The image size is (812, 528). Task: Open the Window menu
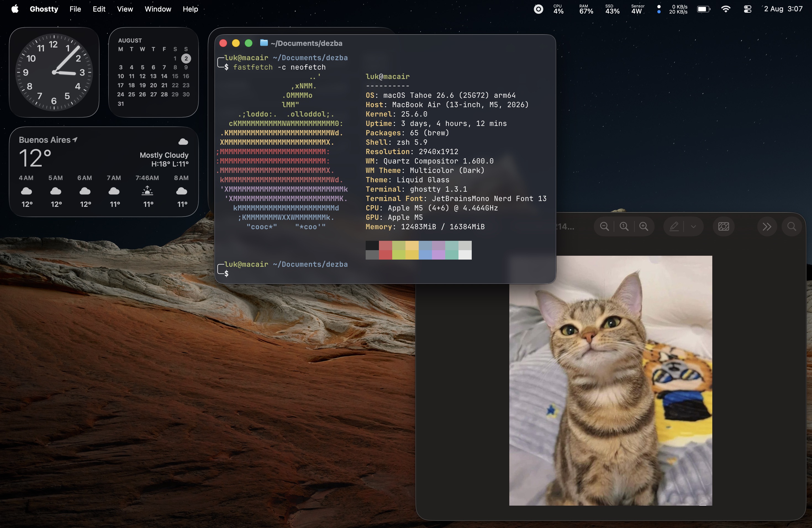158,9
